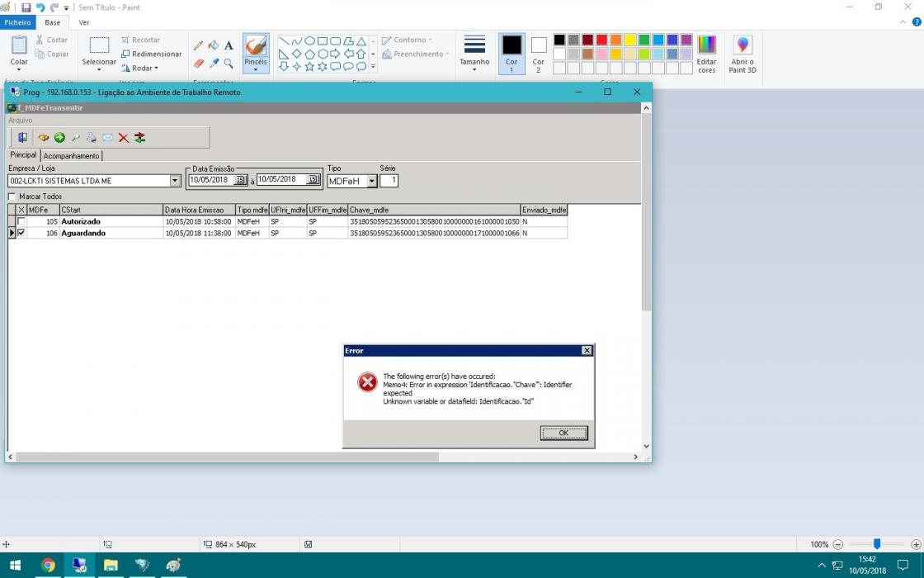Image resolution: width=924 pixels, height=578 pixels.
Task: Open the Ficheiro menu
Action: coord(17,22)
